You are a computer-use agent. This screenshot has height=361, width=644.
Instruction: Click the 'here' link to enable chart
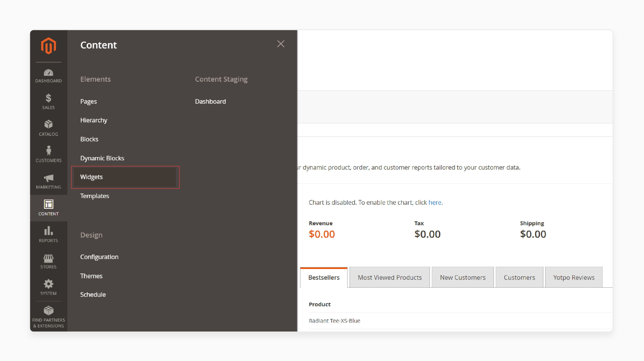coord(435,202)
